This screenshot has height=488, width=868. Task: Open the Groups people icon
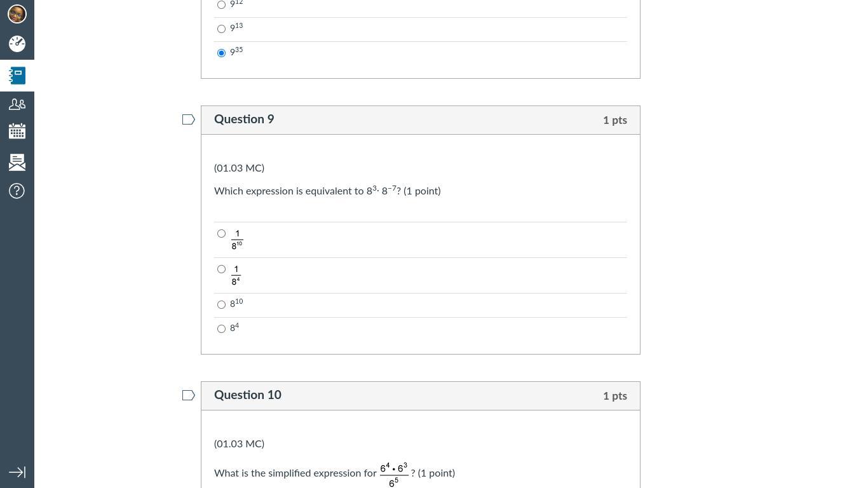coord(17,104)
